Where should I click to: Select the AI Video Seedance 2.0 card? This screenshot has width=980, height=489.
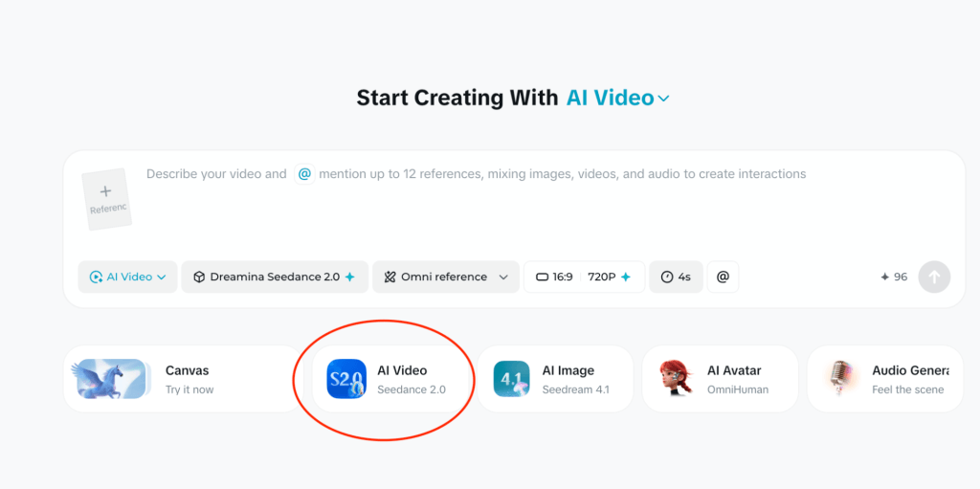pos(390,379)
